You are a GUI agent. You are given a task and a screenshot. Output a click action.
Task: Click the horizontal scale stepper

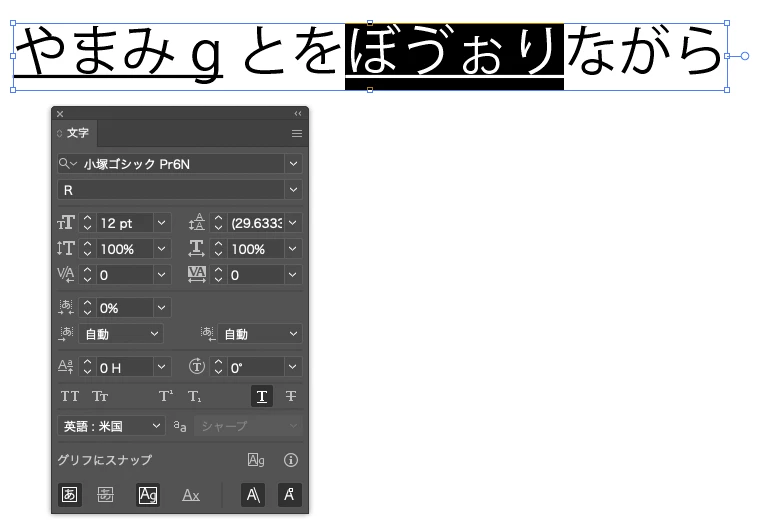click(x=218, y=248)
